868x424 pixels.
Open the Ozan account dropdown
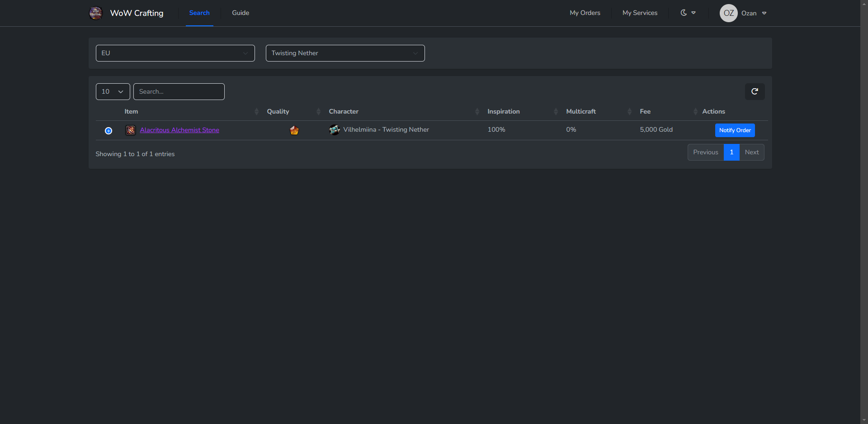click(754, 13)
